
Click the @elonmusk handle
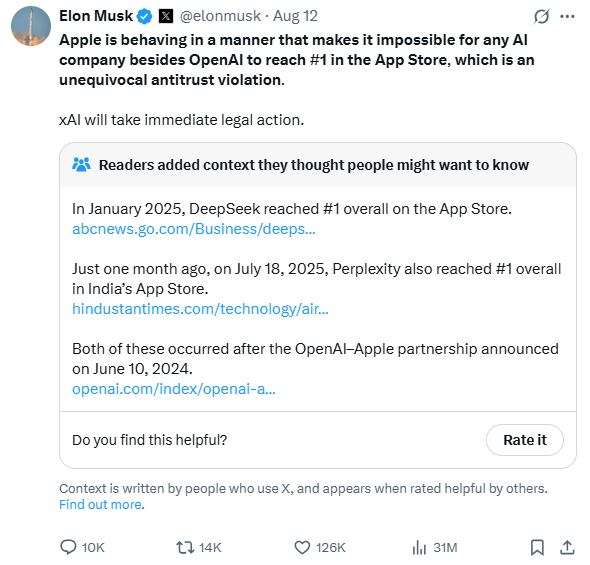[x=220, y=16]
